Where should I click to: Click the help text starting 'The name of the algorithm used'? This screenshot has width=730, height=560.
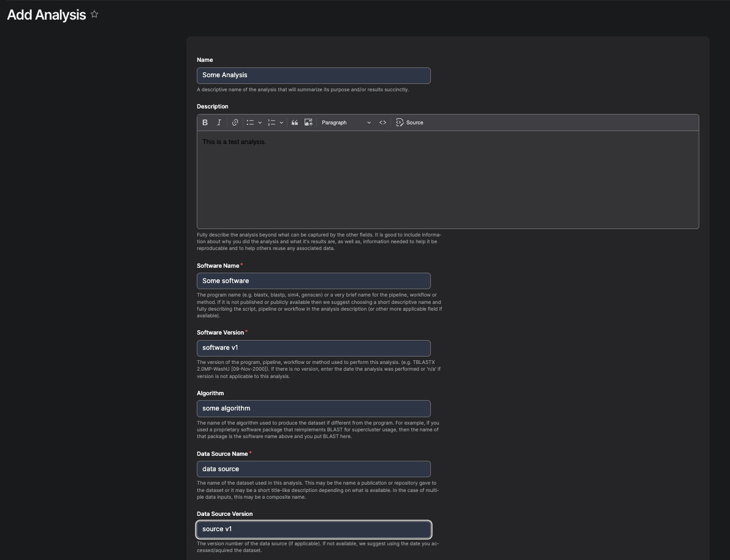pyautogui.click(x=318, y=429)
